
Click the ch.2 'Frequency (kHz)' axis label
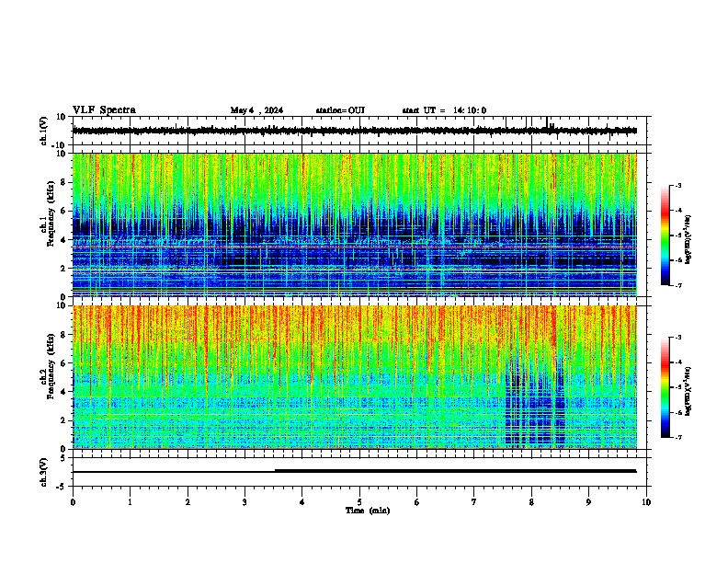(51, 366)
